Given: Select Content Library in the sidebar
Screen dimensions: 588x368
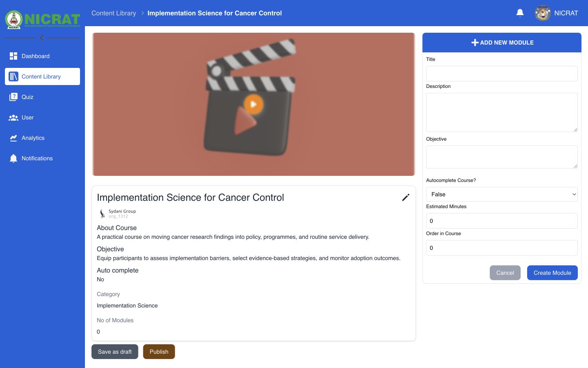Looking at the screenshot, I should [x=42, y=76].
